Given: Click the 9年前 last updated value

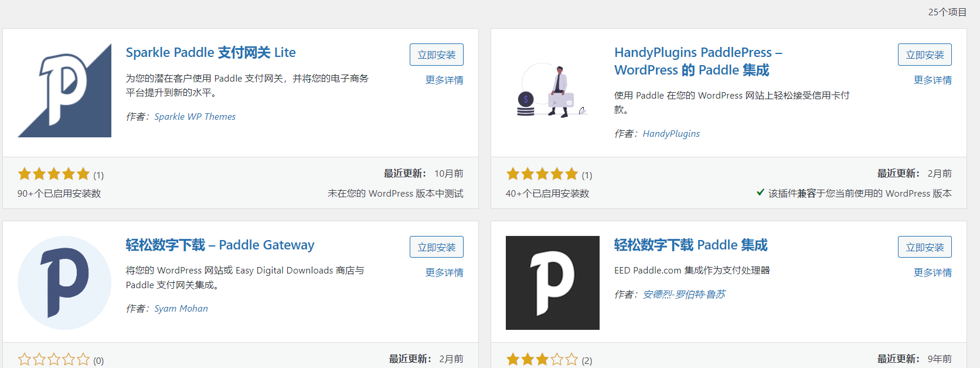Looking at the screenshot, I should [x=940, y=359].
